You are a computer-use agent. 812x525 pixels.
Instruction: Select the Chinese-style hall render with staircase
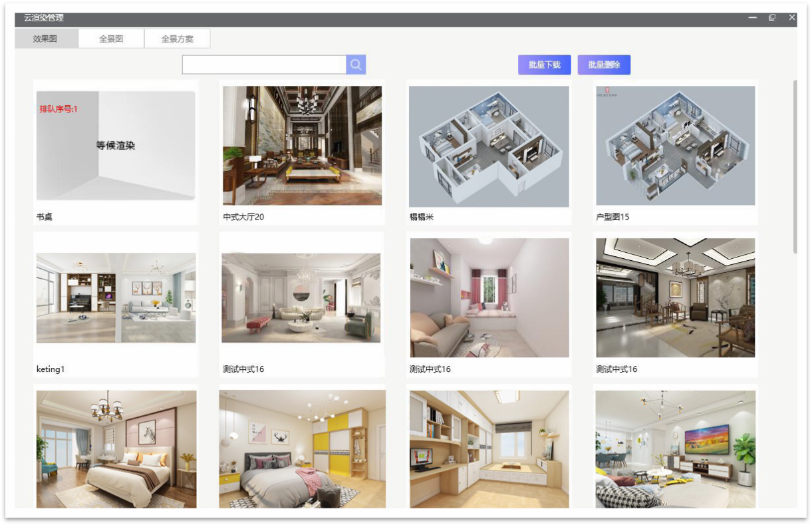pyautogui.click(x=676, y=298)
